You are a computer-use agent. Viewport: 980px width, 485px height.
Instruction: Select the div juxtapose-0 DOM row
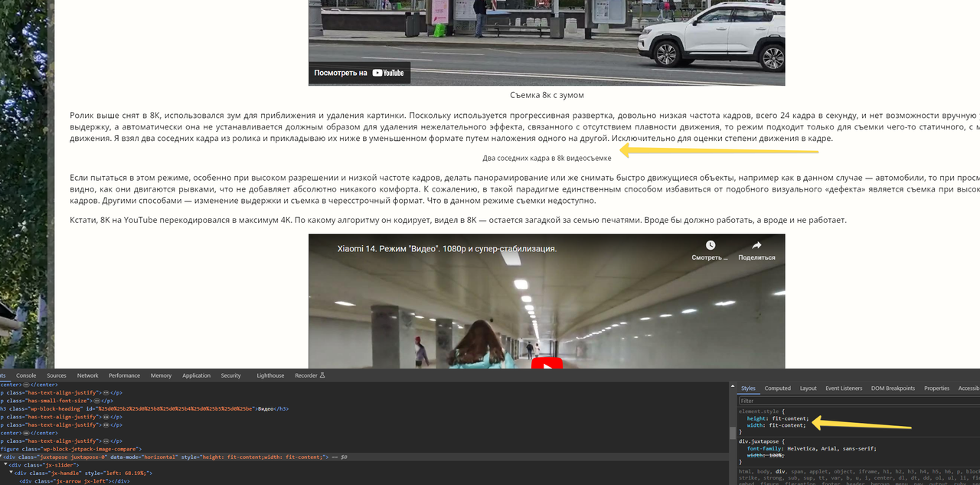coord(364,457)
